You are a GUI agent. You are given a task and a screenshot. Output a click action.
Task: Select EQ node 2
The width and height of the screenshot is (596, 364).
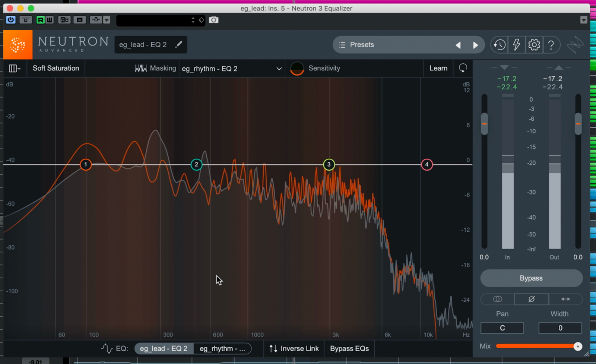coord(196,164)
